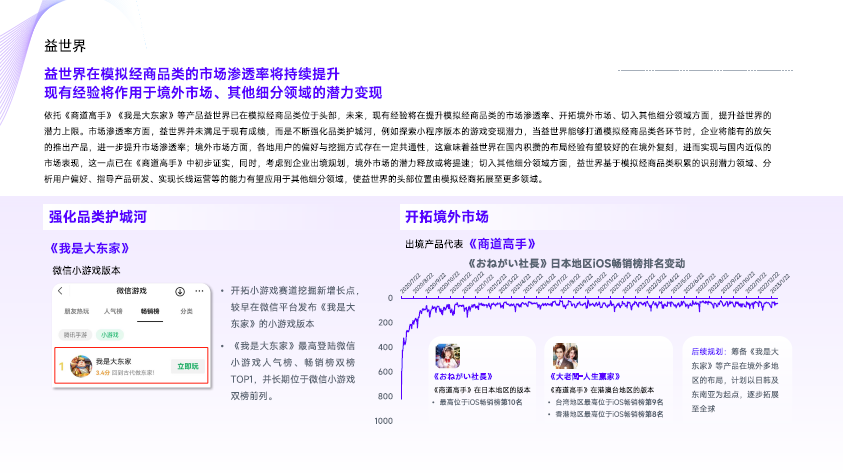Tap the download circle icon in 微信游戏 header

tap(180, 291)
